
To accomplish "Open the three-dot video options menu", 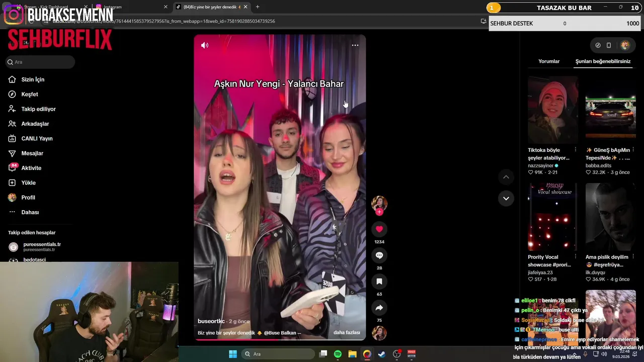I will click(355, 45).
